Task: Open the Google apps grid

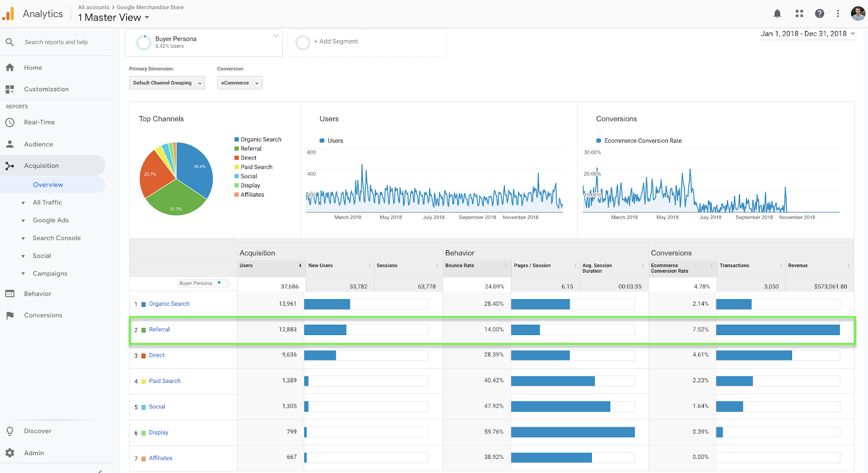Action: coord(799,14)
